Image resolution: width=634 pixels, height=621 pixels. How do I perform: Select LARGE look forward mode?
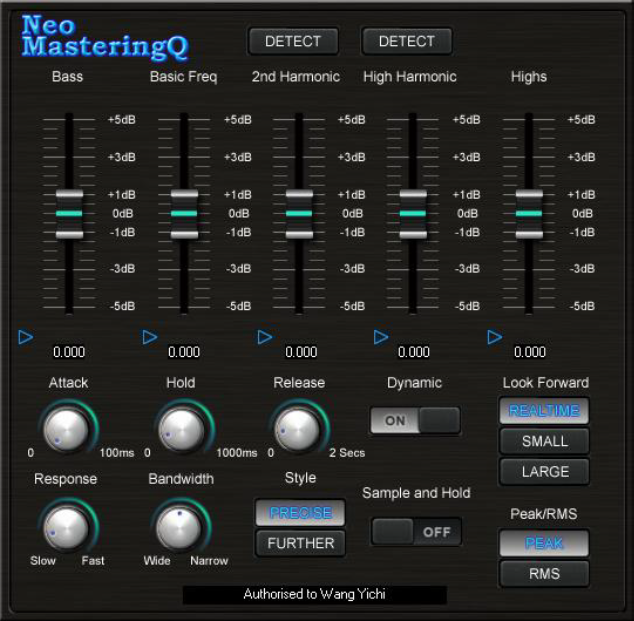click(x=544, y=471)
